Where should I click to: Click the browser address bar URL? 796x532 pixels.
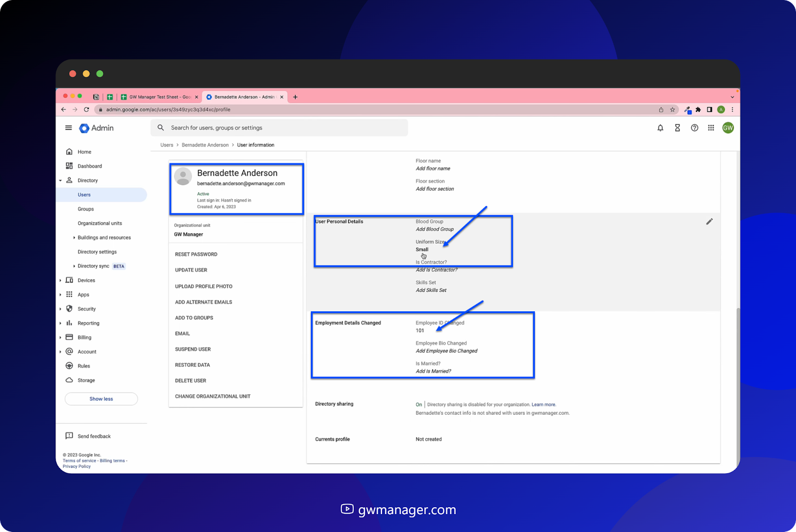[x=168, y=109]
